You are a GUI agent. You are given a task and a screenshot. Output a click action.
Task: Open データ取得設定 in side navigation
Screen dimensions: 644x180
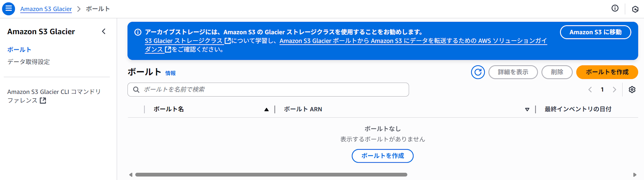tap(29, 62)
